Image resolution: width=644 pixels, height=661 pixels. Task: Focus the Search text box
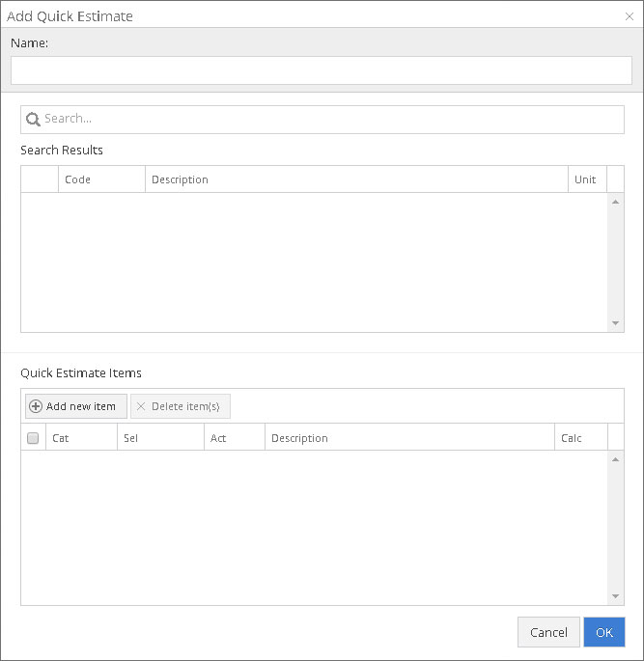click(x=328, y=120)
